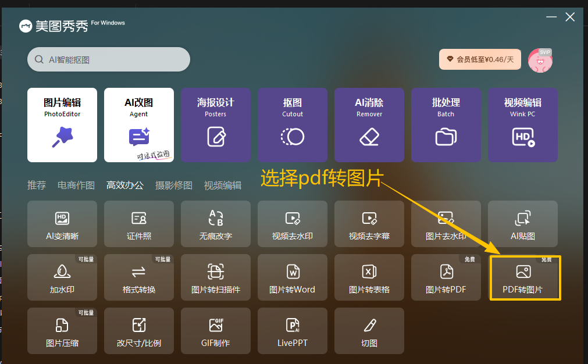Switch to the 电商作图 tab
This screenshot has height=364, width=588.
tap(76, 185)
